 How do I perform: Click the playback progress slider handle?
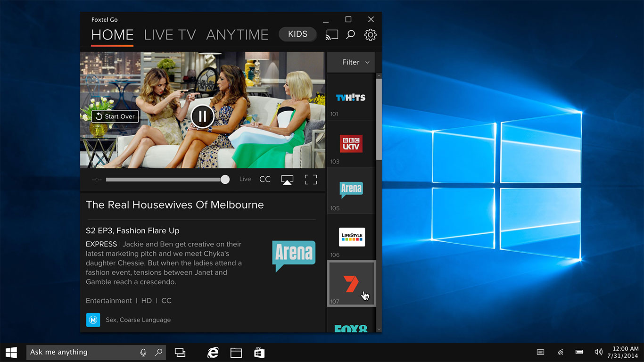click(225, 179)
